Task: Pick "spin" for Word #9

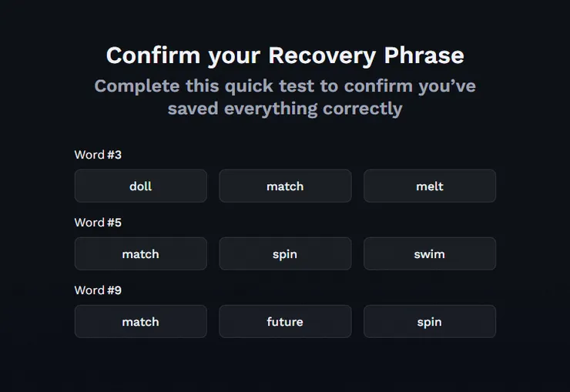Action: 429,322
